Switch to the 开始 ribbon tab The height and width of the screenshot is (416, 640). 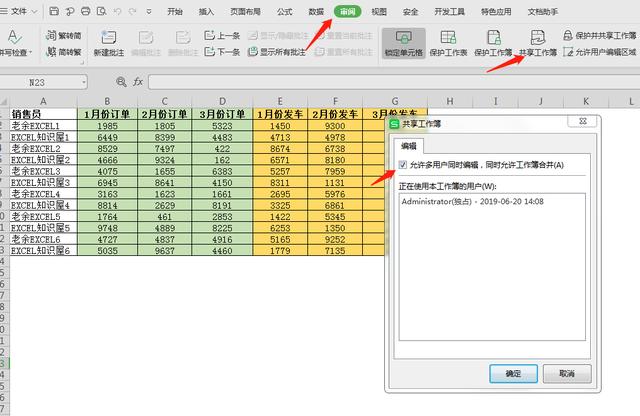click(x=175, y=11)
